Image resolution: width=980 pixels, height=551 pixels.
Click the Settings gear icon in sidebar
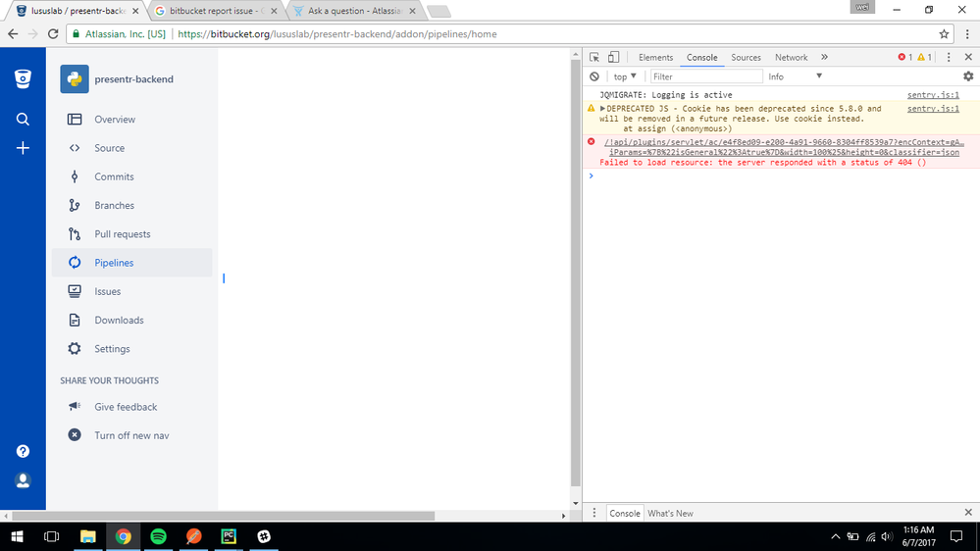click(75, 349)
